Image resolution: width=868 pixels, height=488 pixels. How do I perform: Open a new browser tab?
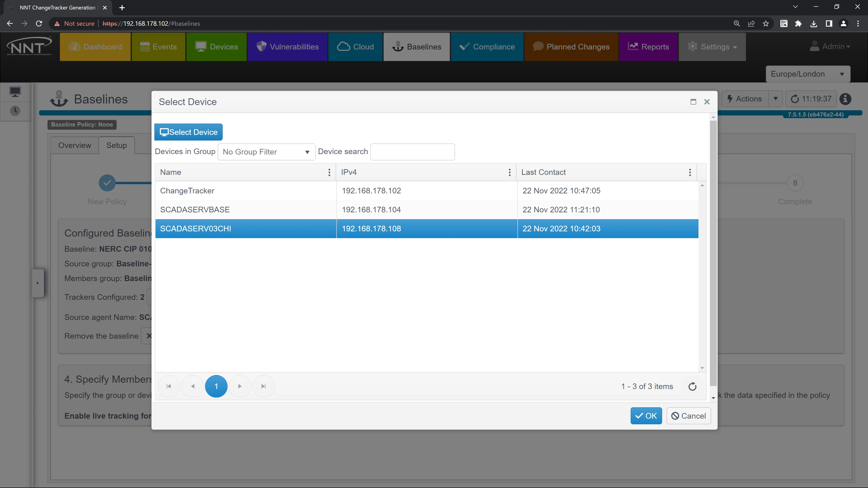click(x=122, y=7)
